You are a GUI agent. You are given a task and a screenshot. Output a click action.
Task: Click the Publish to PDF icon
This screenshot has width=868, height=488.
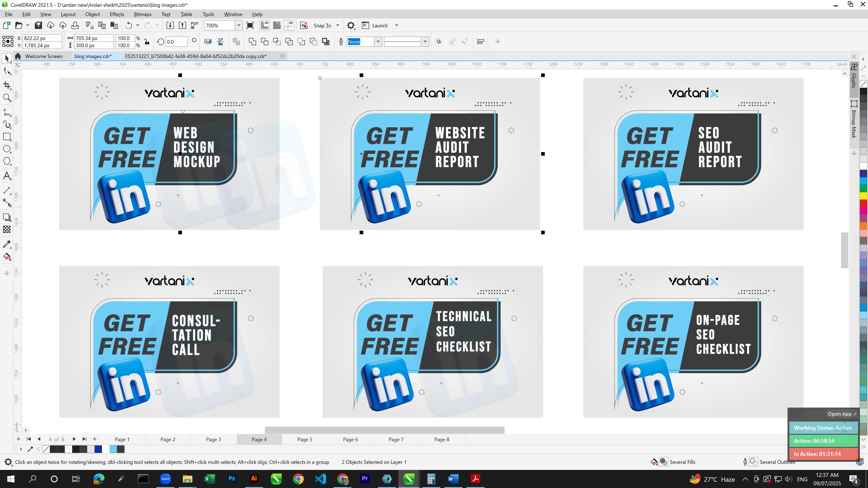tap(194, 25)
